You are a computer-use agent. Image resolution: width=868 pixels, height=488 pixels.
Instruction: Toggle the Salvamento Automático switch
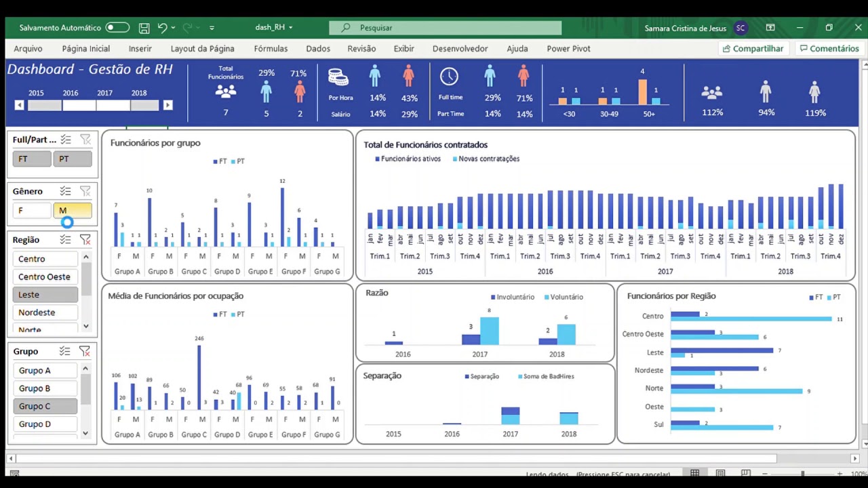(117, 28)
